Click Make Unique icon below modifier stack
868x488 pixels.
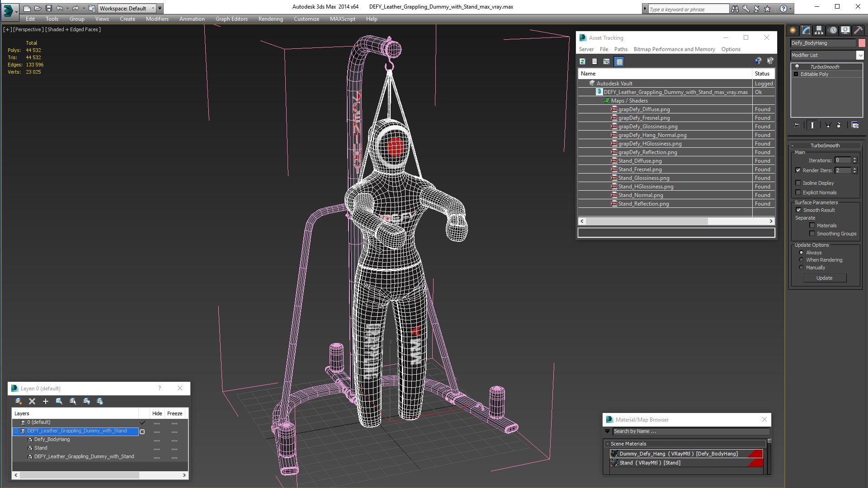[828, 125]
